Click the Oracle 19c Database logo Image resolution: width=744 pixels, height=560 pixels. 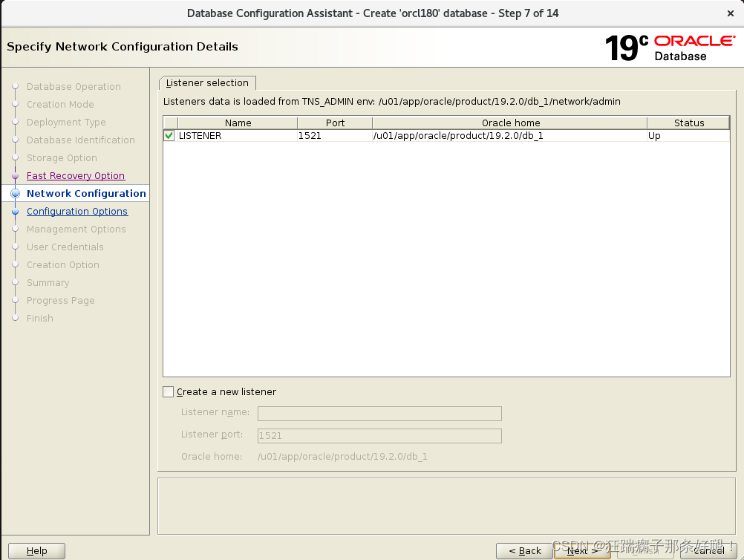[x=670, y=48]
